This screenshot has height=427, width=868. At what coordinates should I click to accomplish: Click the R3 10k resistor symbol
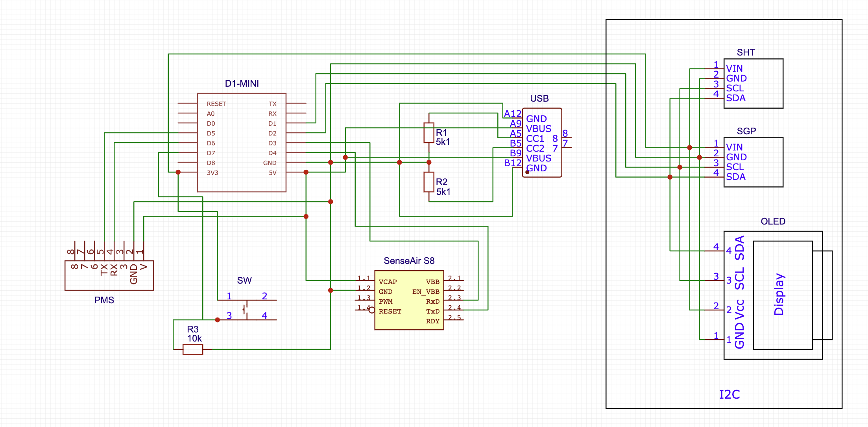(193, 349)
